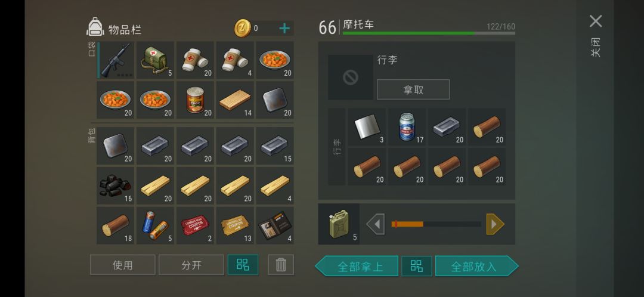Click the 全部拿上 take all button
Viewport: 644px width, 297px height.
coord(357,266)
